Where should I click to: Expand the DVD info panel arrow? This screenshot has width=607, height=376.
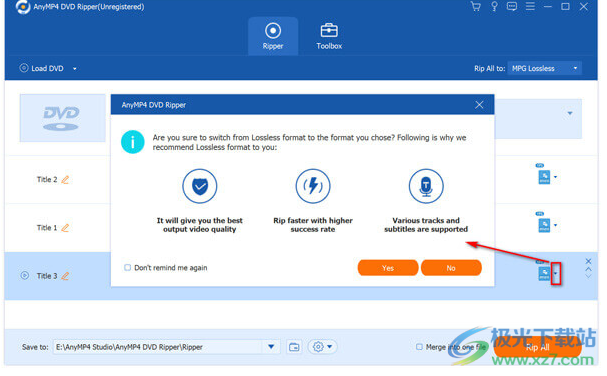coord(570,113)
